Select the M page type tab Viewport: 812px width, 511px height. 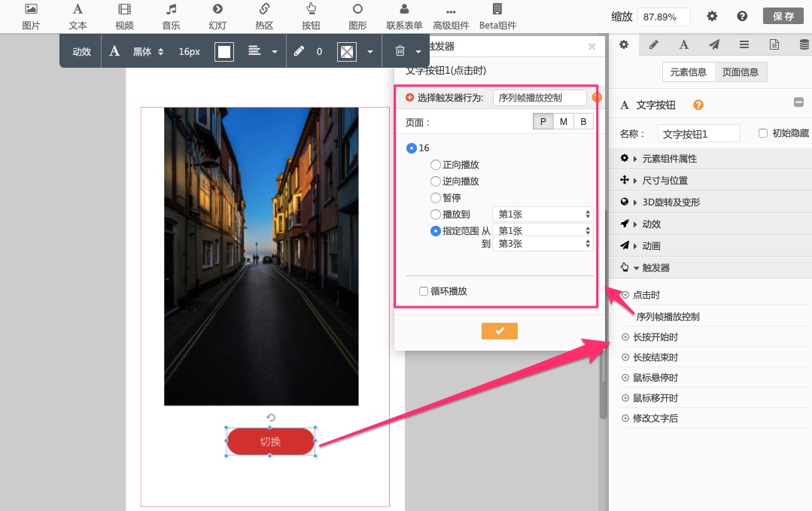(564, 122)
